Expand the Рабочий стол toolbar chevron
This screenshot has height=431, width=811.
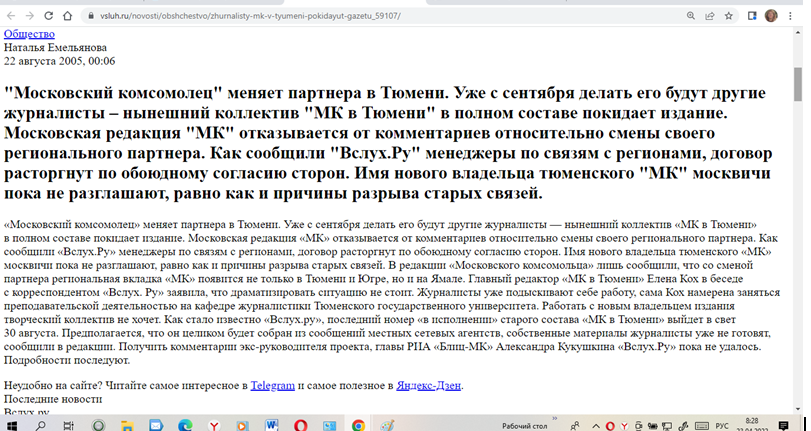554,418
